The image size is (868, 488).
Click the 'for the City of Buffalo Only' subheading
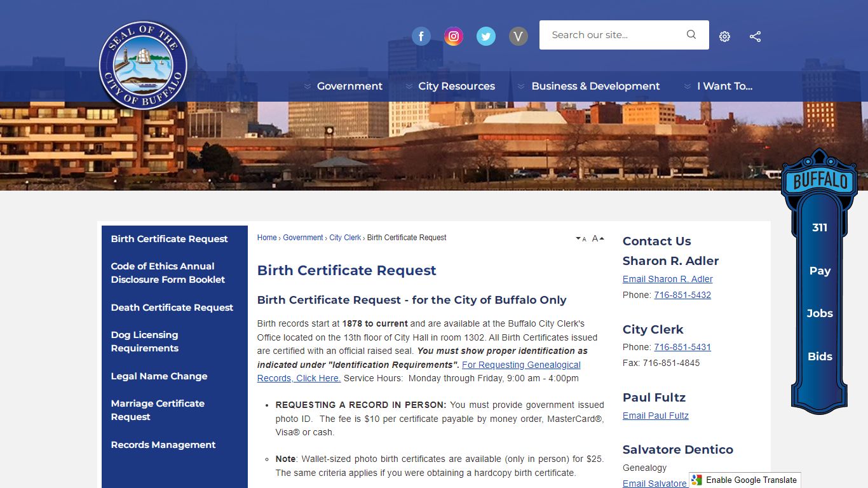coord(489,300)
